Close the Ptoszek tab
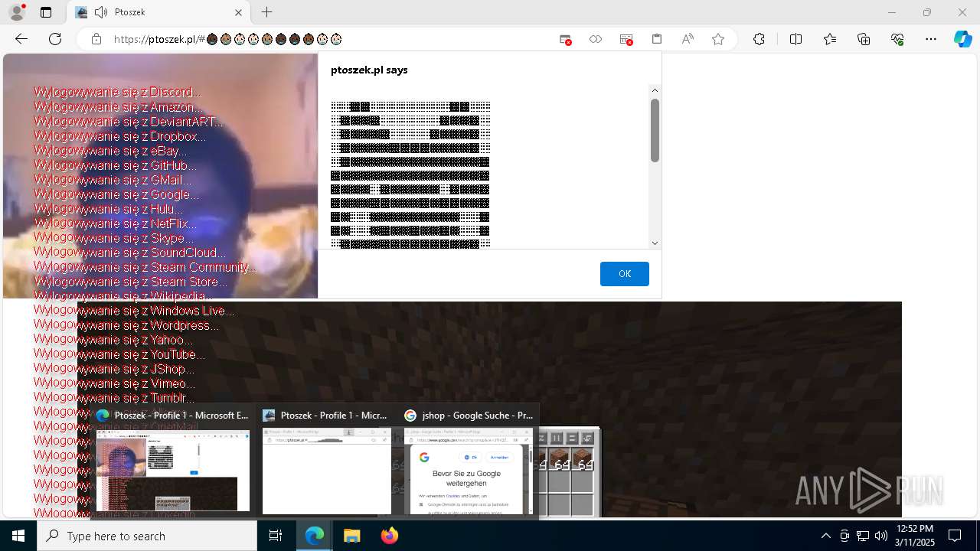This screenshot has height=551, width=980. click(238, 12)
